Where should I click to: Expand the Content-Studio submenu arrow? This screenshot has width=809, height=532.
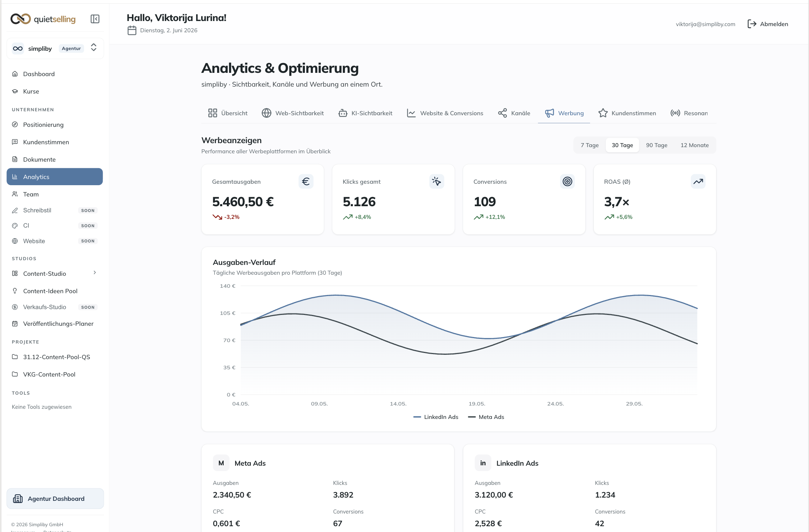tap(95, 273)
